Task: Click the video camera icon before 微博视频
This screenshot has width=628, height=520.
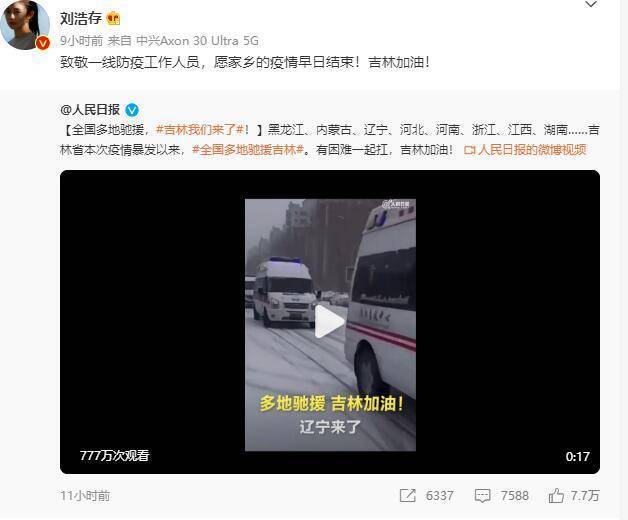Action: (x=469, y=150)
